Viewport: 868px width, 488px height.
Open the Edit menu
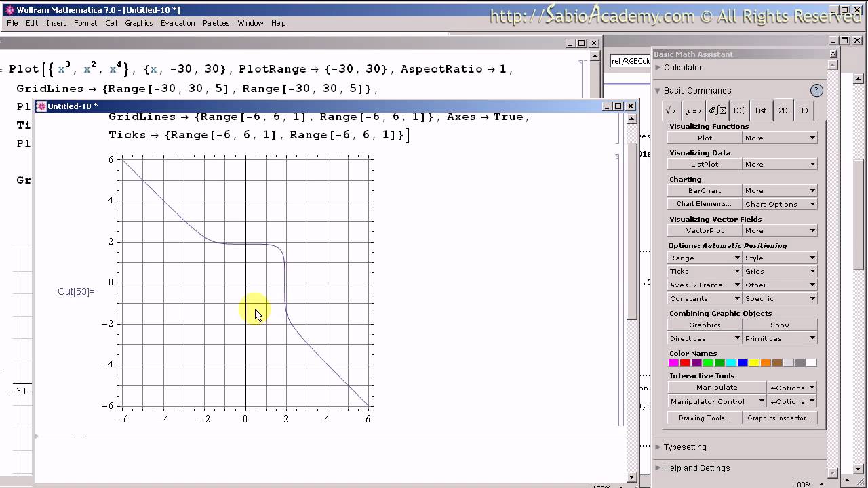coord(32,23)
